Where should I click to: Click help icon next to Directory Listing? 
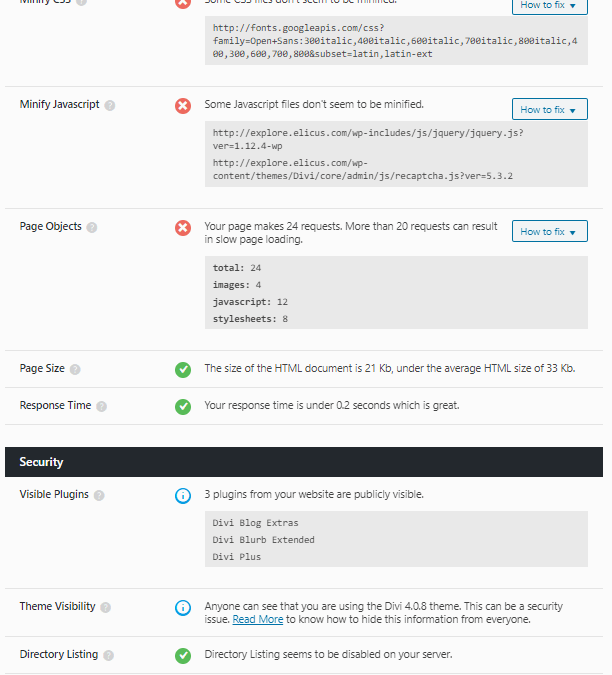click(x=108, y=655)
